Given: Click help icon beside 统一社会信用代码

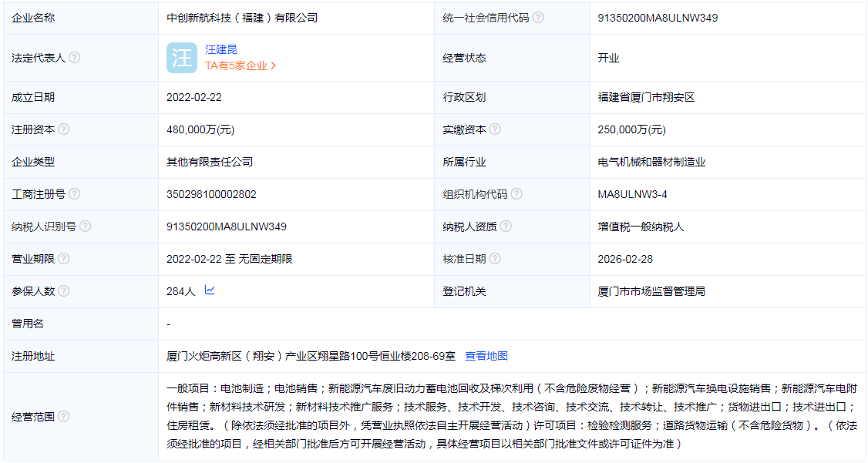Looking at the screenshot, I should [538, 18].
